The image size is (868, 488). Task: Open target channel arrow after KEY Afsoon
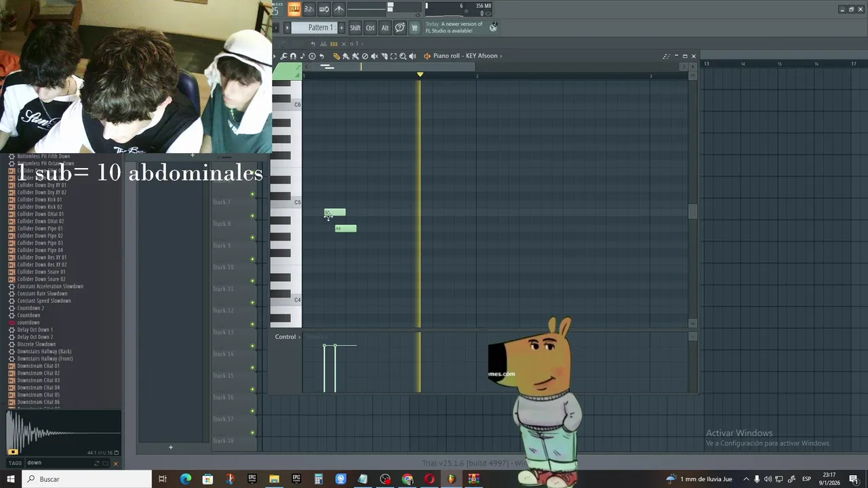click(501, 56)
